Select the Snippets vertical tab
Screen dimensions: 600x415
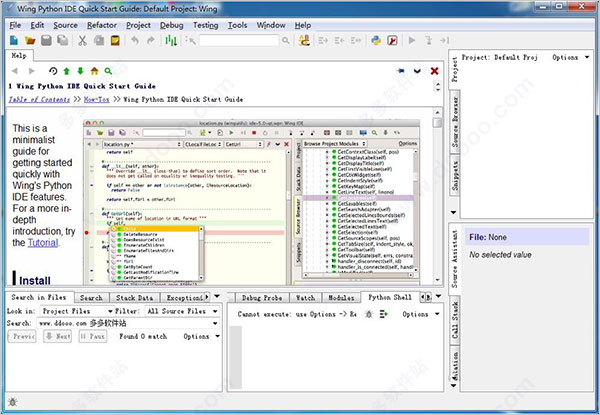point(455,175)
